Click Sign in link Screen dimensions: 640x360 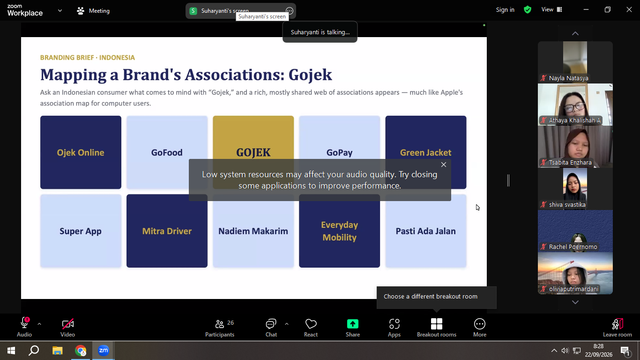505,10
